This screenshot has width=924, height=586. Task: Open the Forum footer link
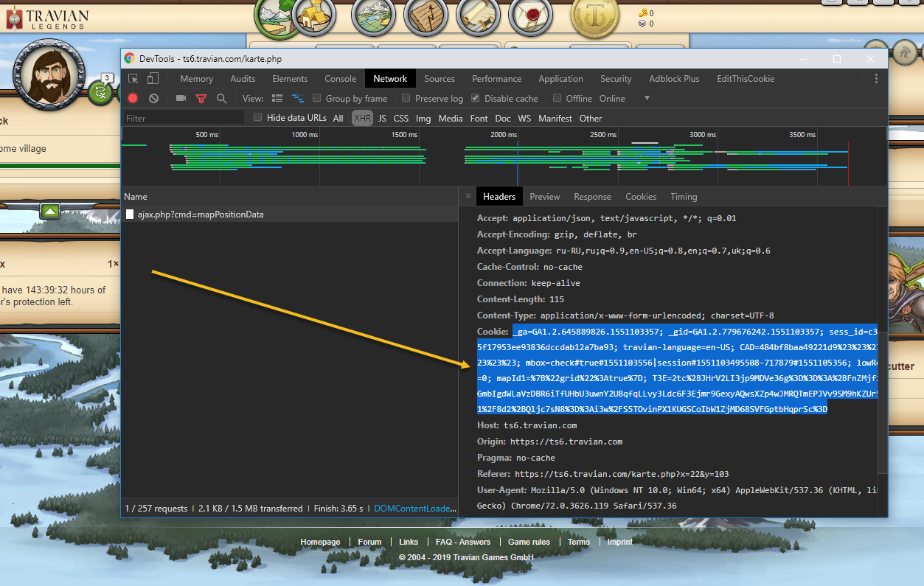point(369,542)
